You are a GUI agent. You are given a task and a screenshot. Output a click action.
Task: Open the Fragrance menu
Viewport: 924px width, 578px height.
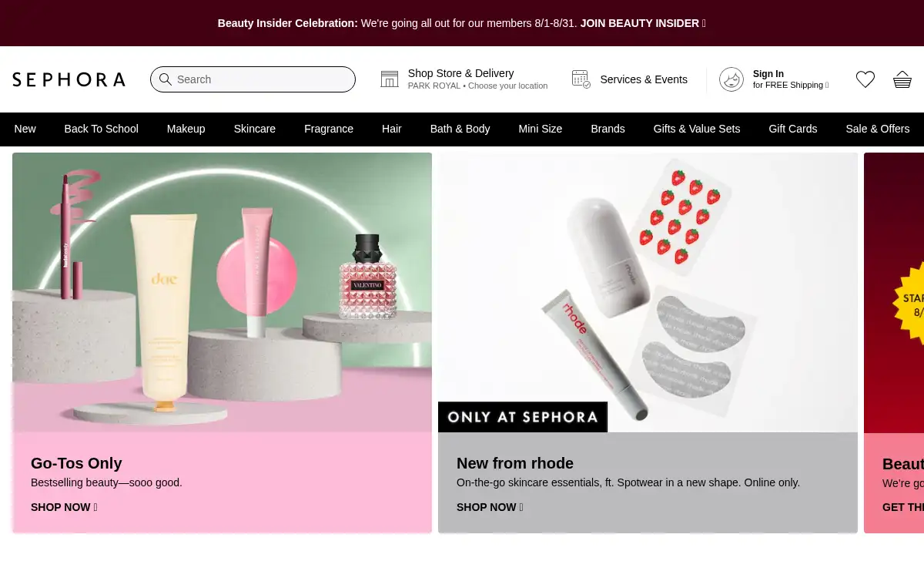tap(329, 129)
